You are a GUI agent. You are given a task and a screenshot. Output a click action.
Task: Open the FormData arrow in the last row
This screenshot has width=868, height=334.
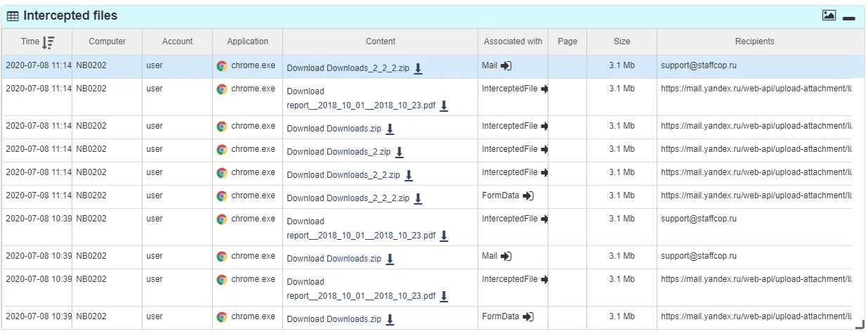coord(528,317)
